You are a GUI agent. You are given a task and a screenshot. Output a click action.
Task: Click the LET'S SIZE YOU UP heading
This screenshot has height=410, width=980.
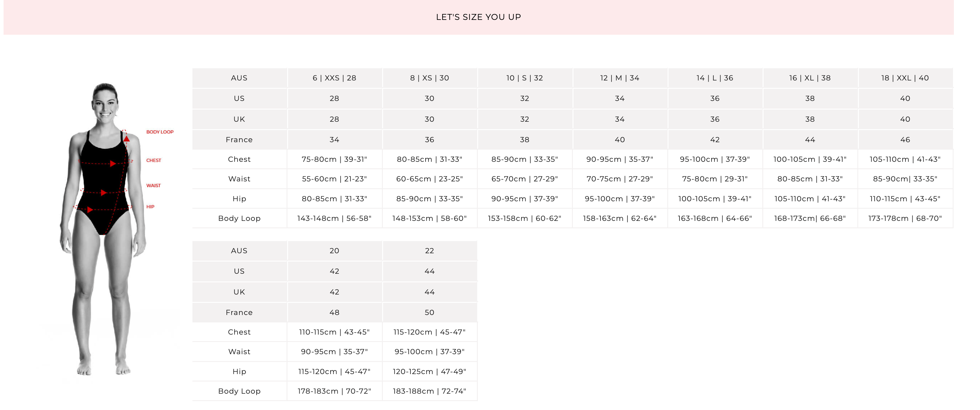coord(478,17)
